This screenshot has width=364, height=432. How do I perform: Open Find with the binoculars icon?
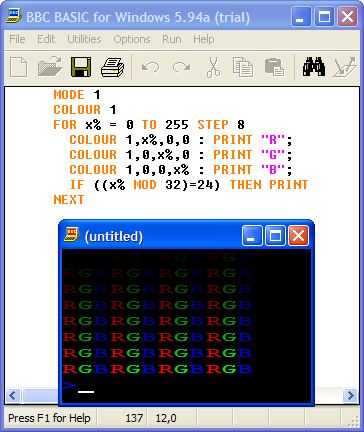[x=314, y=67]
